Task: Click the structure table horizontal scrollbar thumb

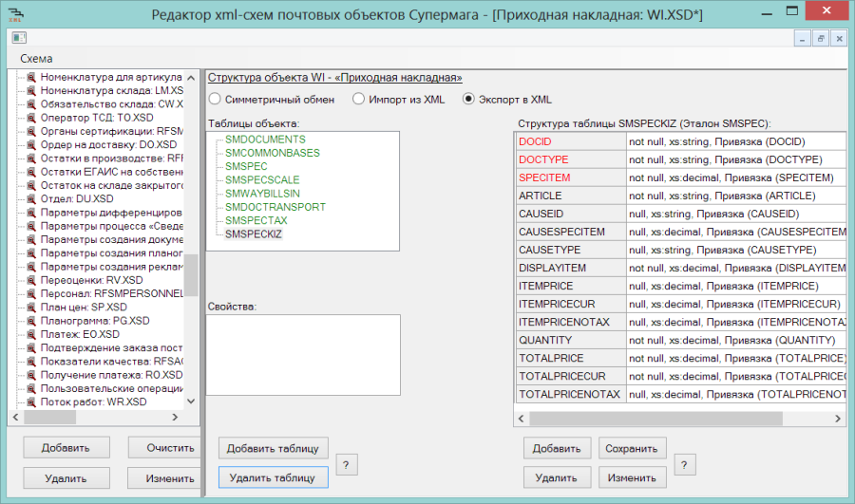Action: (x=655, y=419)
